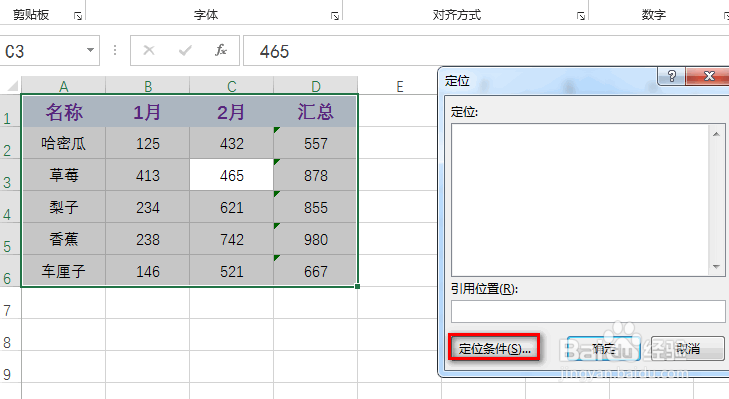Select column E header
The width and height of the screenshot is (729, 399).
tap(399, 86)
